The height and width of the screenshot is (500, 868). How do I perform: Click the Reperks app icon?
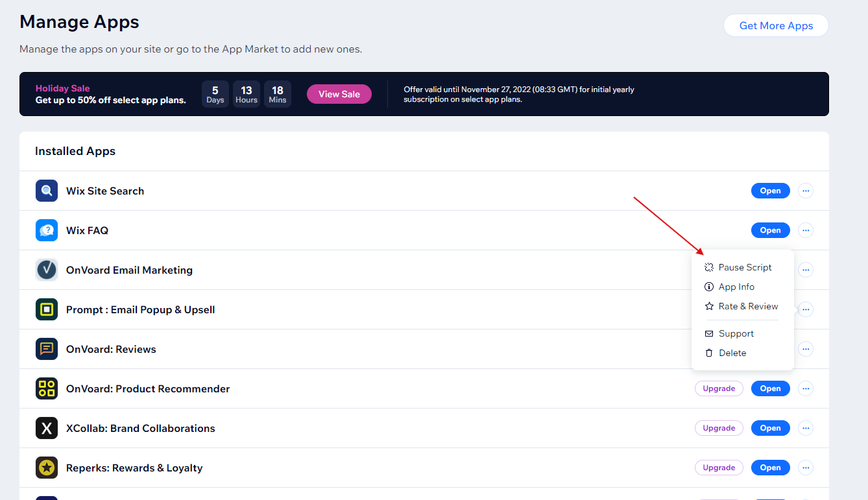[47, 468]
